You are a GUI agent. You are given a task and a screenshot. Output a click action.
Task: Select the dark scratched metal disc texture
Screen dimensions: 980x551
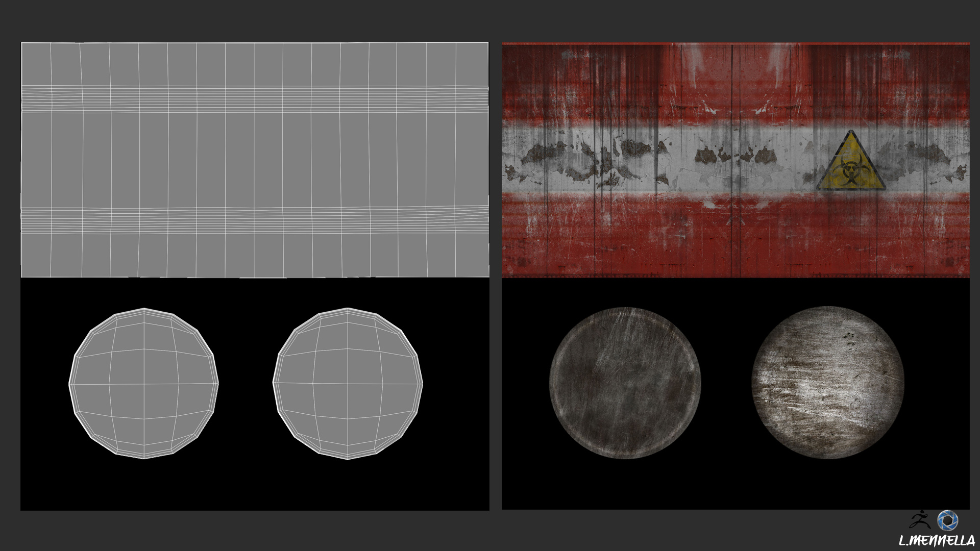pyautogui.click(x=625, y=383)
